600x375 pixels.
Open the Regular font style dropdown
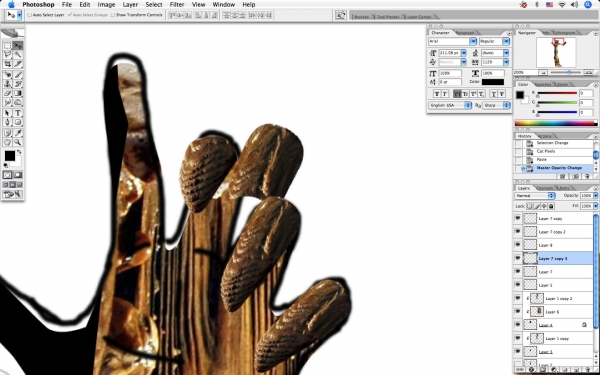point(506,41)
